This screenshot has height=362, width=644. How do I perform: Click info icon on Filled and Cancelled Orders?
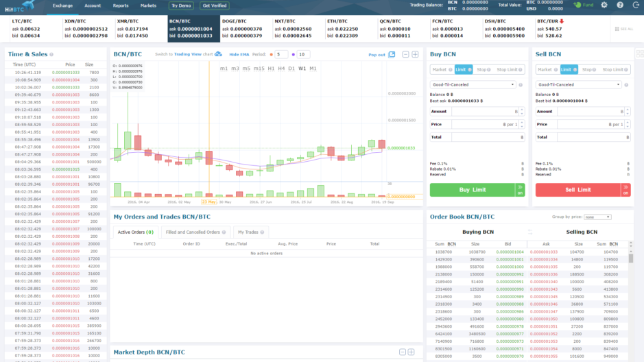(224, 232)
